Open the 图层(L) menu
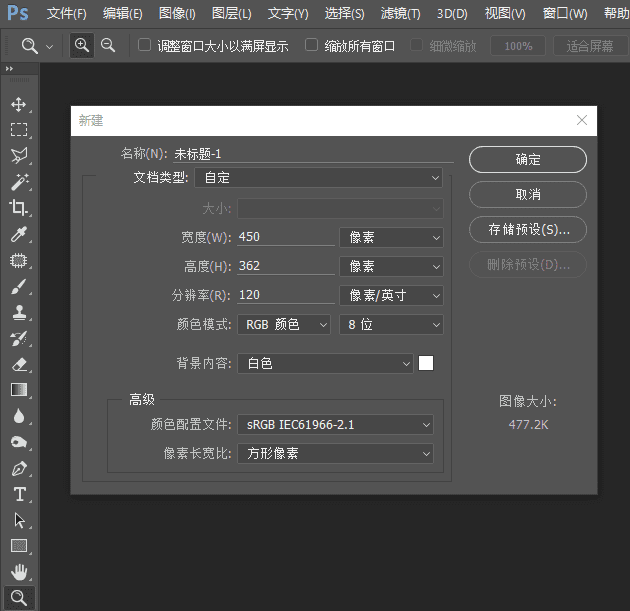 pyautogui.click(x=232, y=14)
